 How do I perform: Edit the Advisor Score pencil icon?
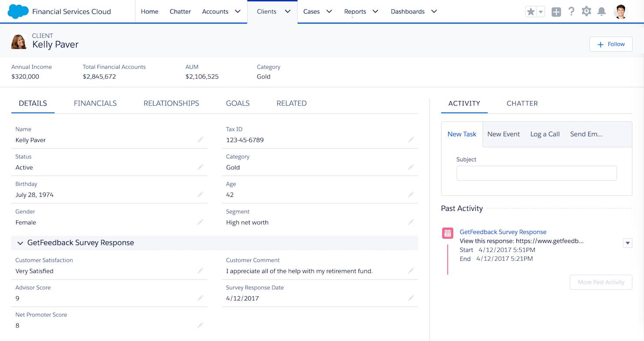click(x=200, y=298)
